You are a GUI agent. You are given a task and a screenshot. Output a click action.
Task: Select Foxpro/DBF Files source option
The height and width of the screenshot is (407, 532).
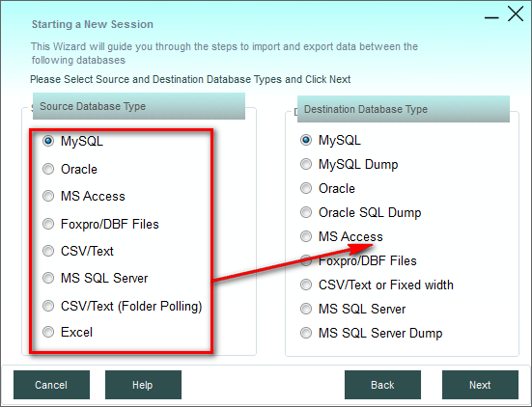[x=48, y=224]
